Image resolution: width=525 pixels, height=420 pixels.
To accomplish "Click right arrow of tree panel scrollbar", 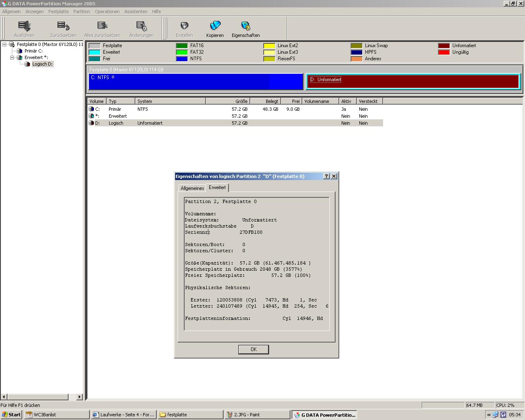I will (x=80, y=397).
